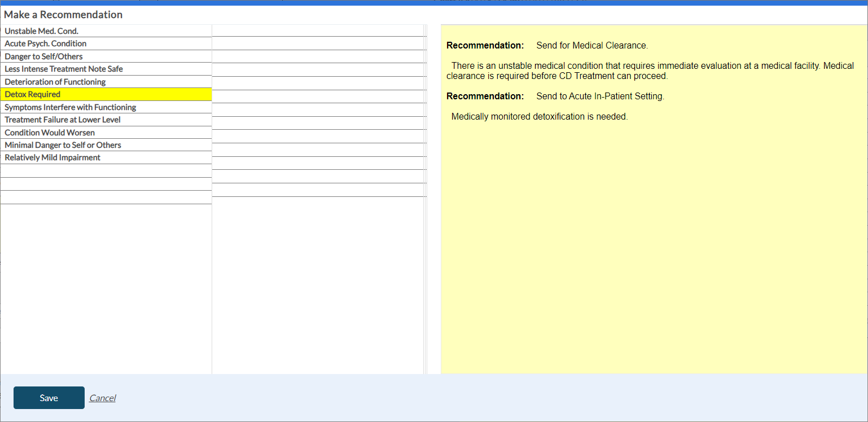Select Treatment Failure at Lower Level
Image resolution: width=868 pixels, height=422 pixels.
point(62,120)
